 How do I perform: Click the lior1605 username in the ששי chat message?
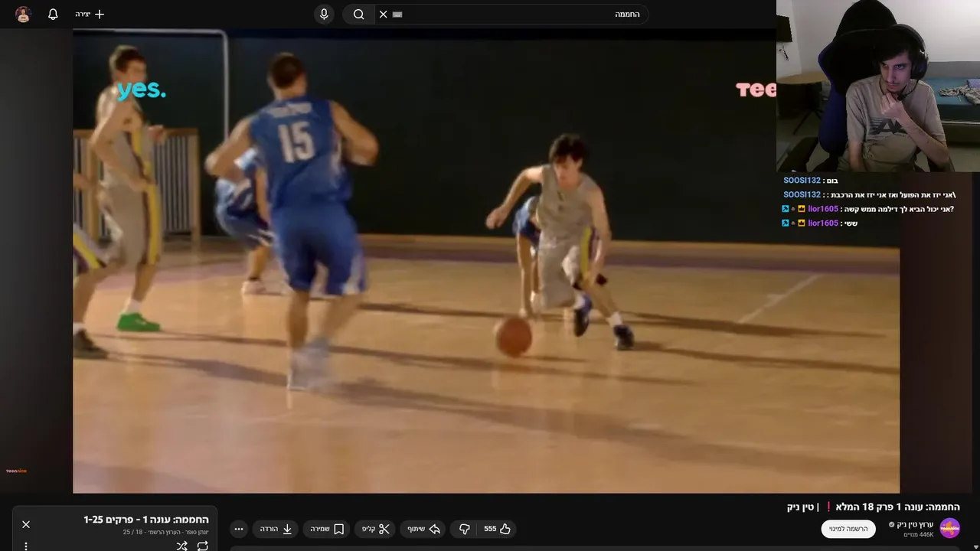(823, 223)
